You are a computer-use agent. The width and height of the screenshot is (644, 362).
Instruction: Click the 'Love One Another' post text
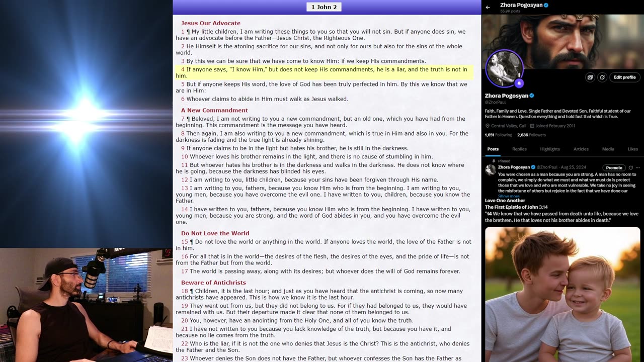[505, 201]
